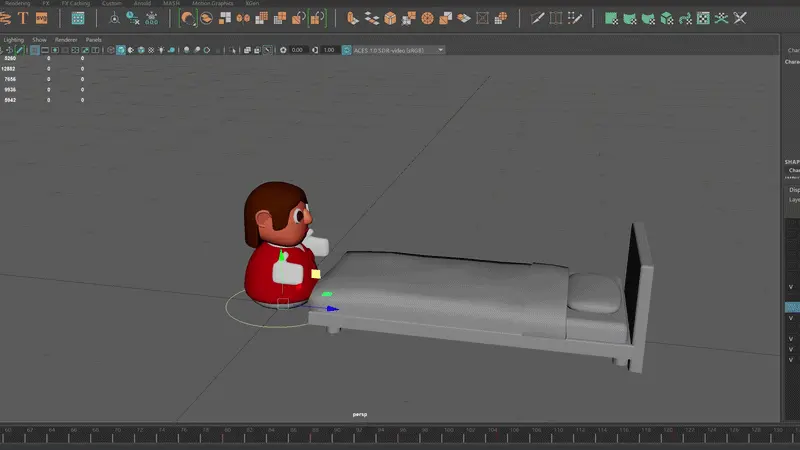
Task: Click the dotted square with pencil shelf icon
Action: point(575,18)
